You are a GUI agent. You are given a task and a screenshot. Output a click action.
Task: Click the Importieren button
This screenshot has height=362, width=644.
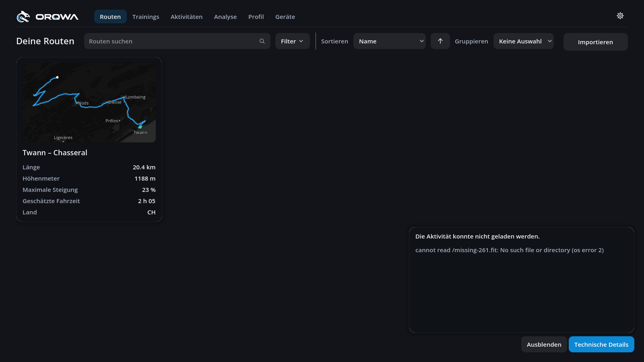[595, 42]
